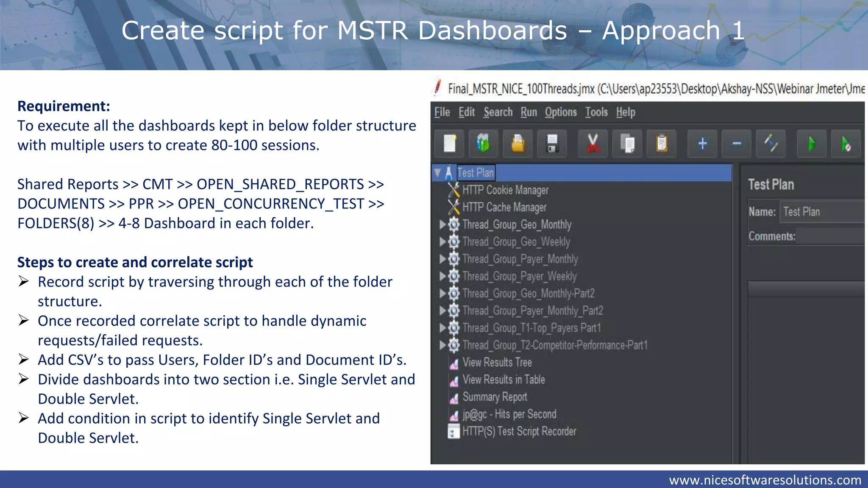Click the Paste clipboard toolbar icon
The height and width of the screenshot is (488, 868).
click(662, 144)
